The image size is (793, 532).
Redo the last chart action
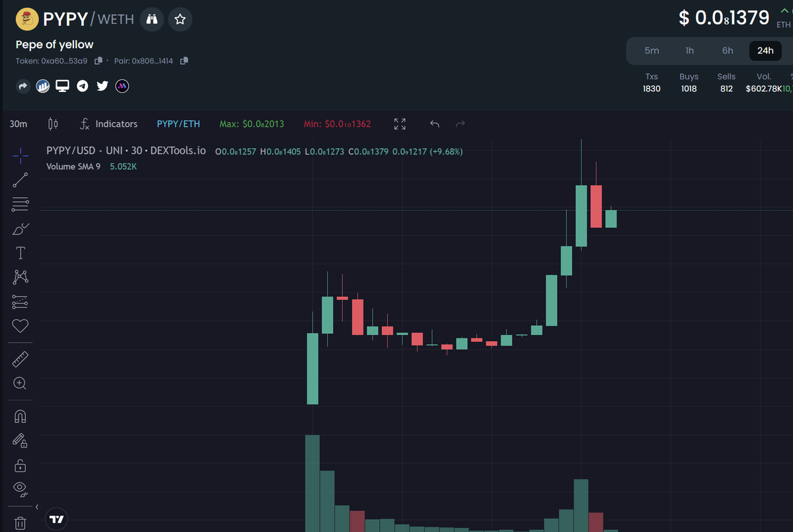pyautogui.click(x=461, y=124)
